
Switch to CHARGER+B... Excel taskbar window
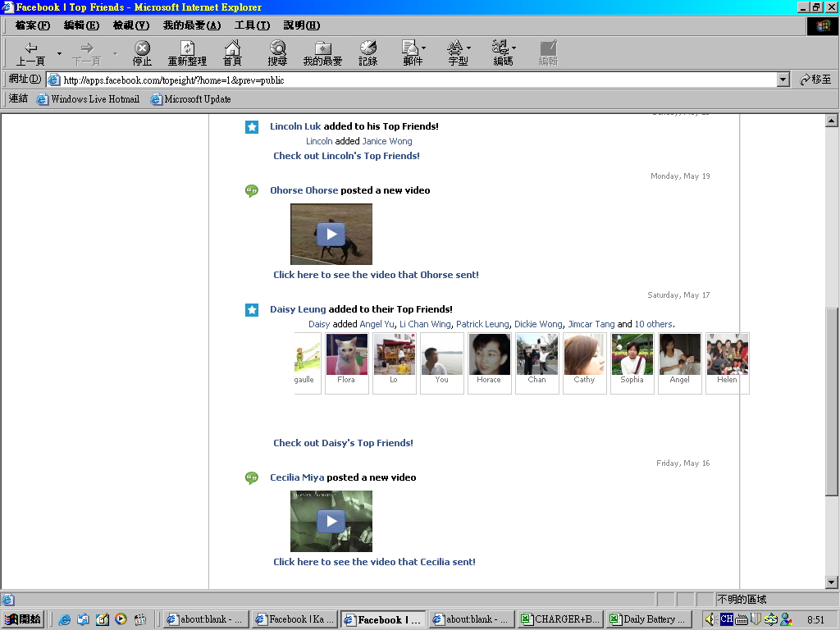click(561, 619)
